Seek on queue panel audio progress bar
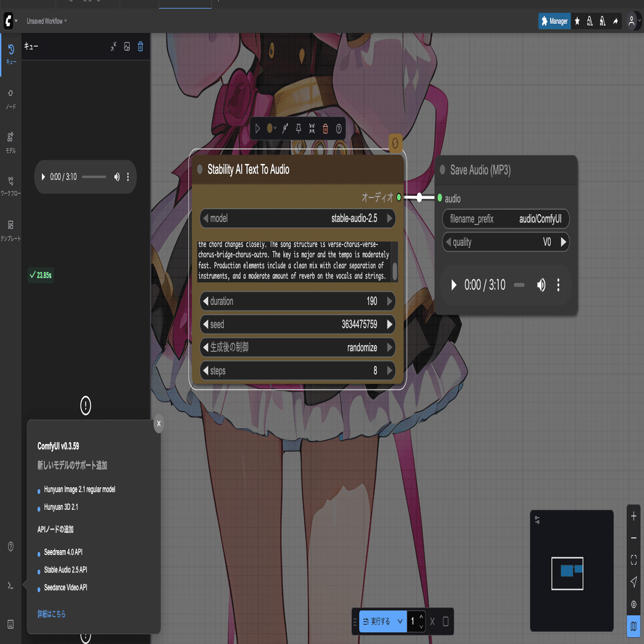644x644 pixels. [x=94, y=177]
